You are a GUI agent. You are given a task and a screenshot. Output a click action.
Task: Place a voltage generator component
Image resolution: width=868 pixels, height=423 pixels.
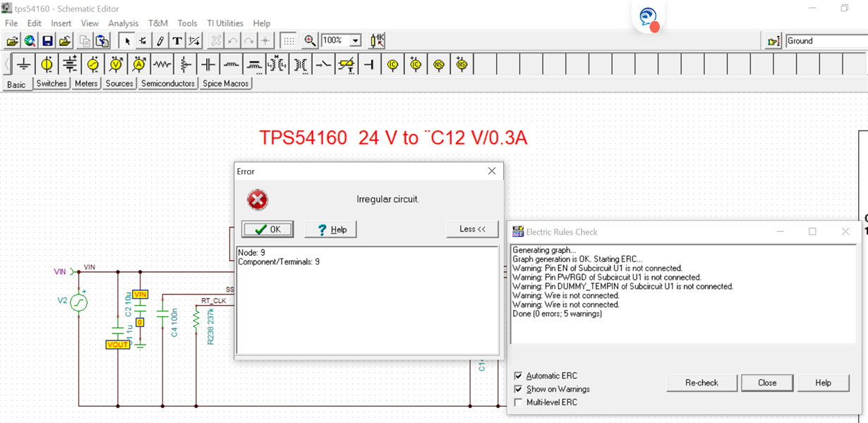93,64
